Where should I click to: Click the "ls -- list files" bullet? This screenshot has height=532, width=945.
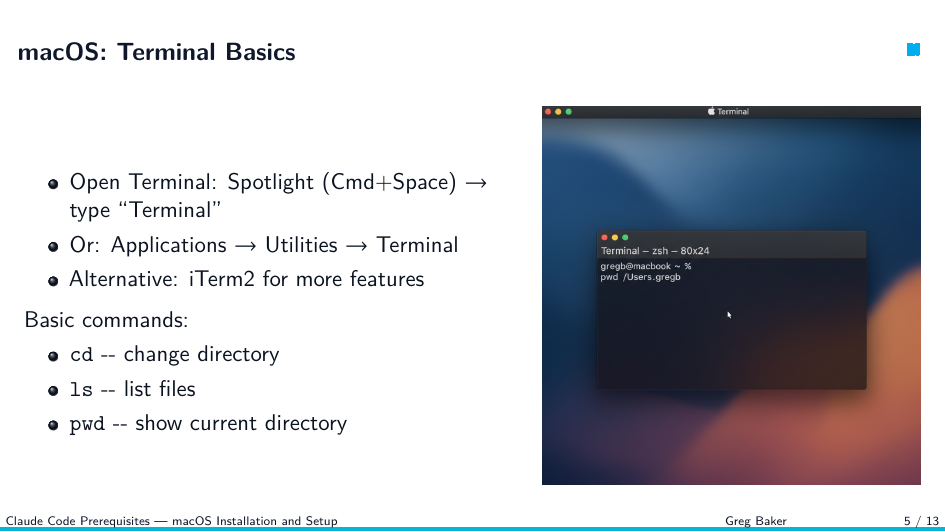[x=133, y=389]
